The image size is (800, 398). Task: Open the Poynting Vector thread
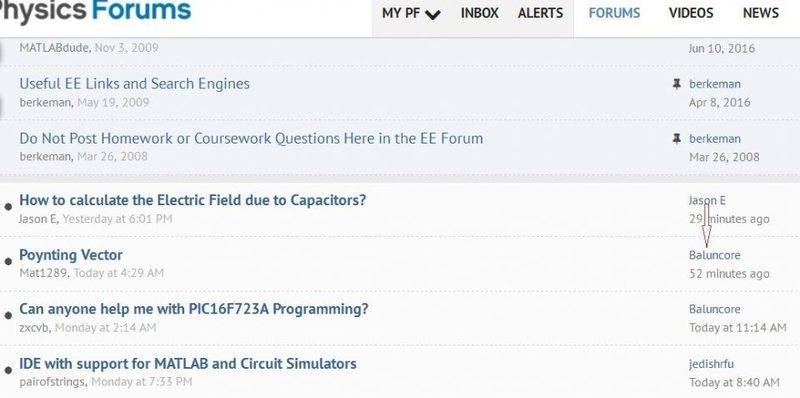(71, 255)
